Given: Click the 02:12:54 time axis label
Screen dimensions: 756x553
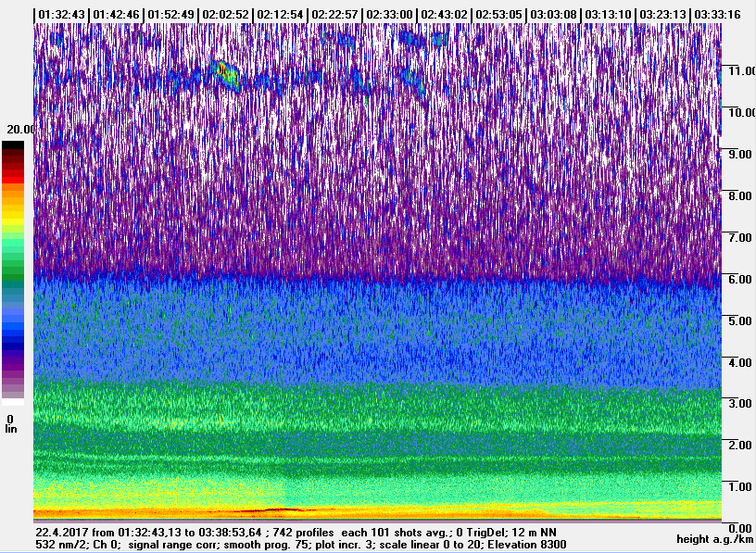Looking at the screenshot, I should point(280,15).
